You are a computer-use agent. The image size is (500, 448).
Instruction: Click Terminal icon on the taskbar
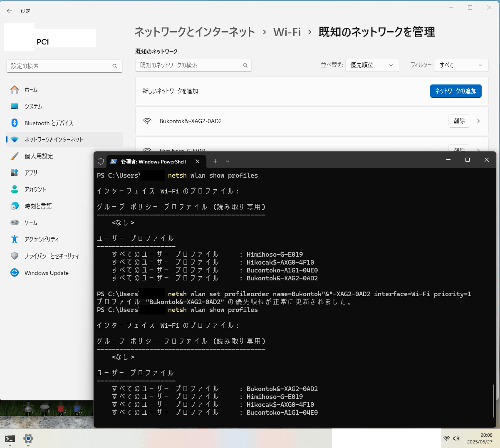click(10, 438)
